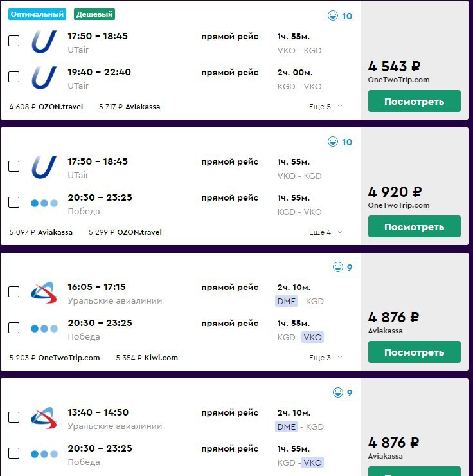473x476 pixels.
Task: Expand 'Еще 3' offers in third card
Action: [x=325, y=358]
